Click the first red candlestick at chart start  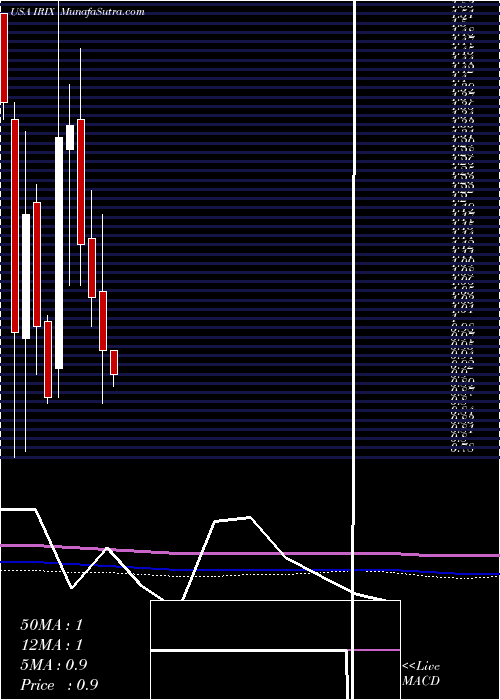(x=4, y=58)
